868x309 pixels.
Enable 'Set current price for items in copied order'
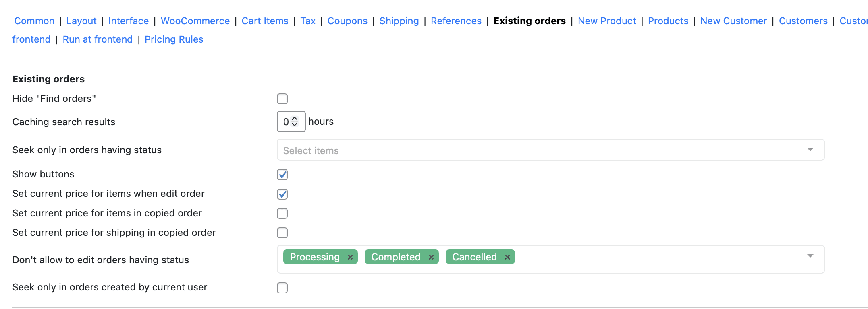(x=282, y=213)
